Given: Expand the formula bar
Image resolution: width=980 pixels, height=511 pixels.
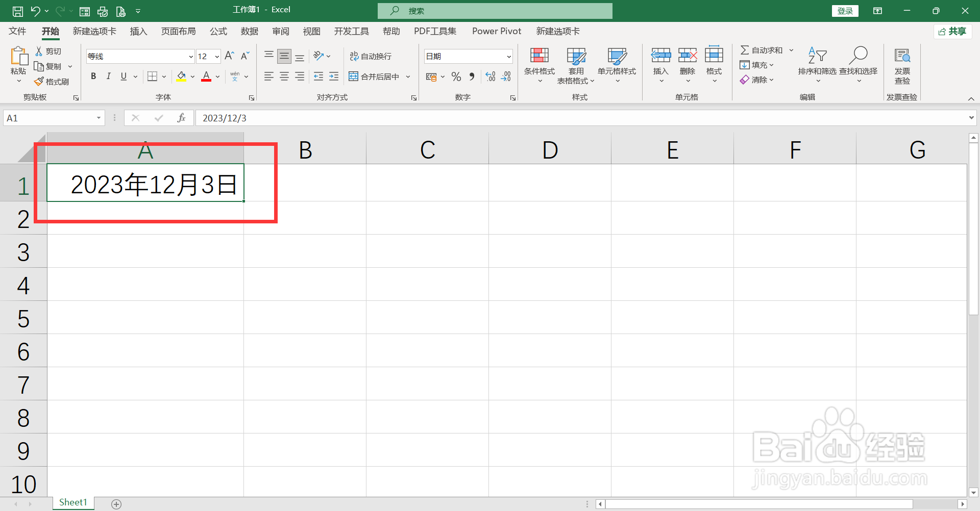Looking at the screenshot, I should click(x=971, y=118).
